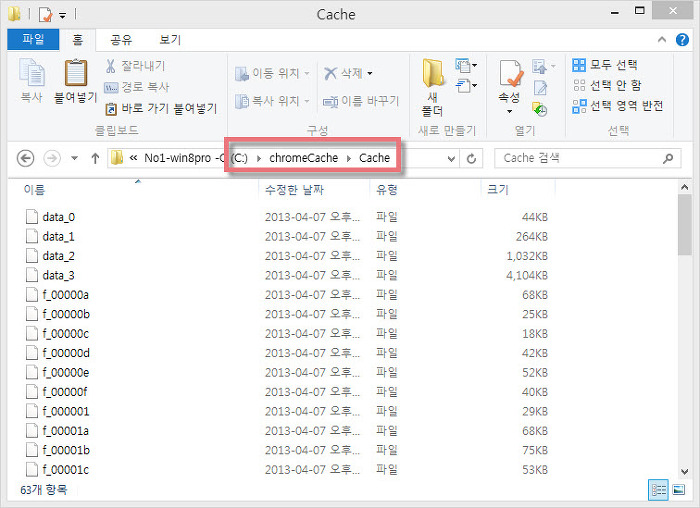Open the Move To (이동 위치) dropdown
This screenshot has height=508, width=700.
coord(307,74)
